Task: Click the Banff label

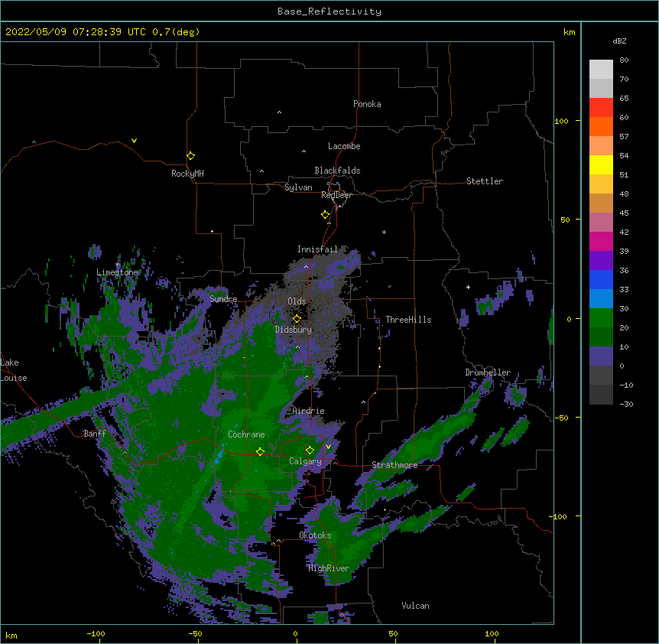Action: click(95, 434)
